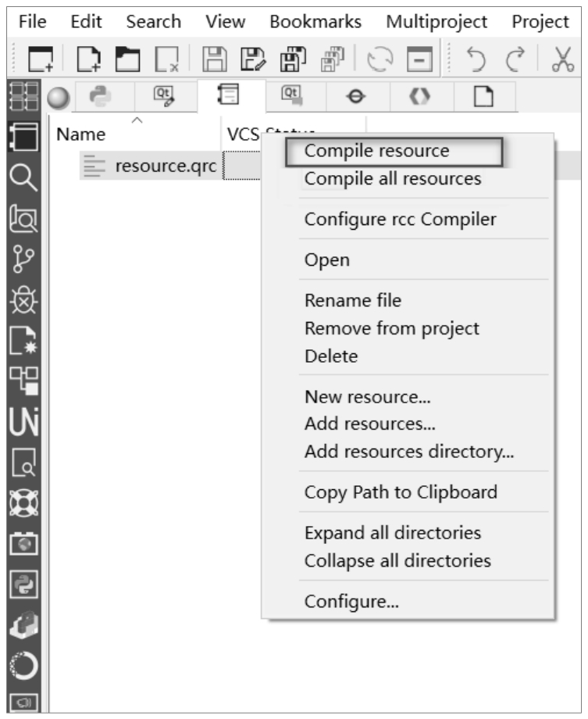Viewport: 588px width, 719px height.
Task: Choose New resource... option
Action: 368,397
